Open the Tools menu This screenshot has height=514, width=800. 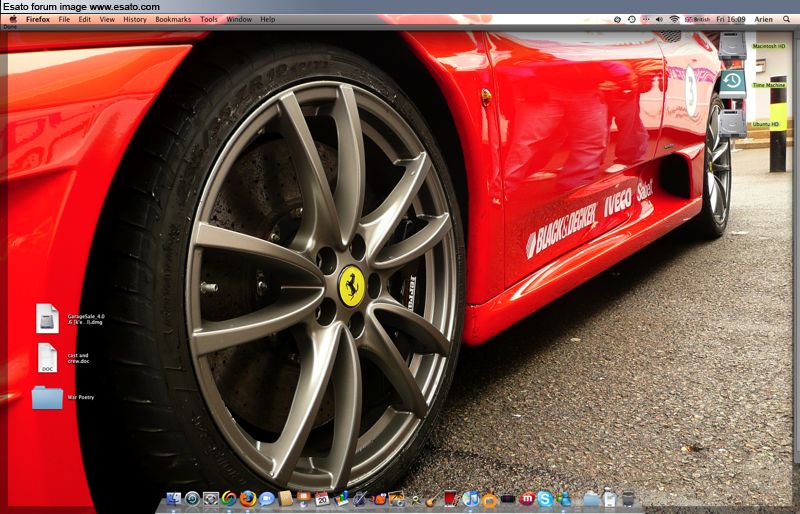coord(209,19)
